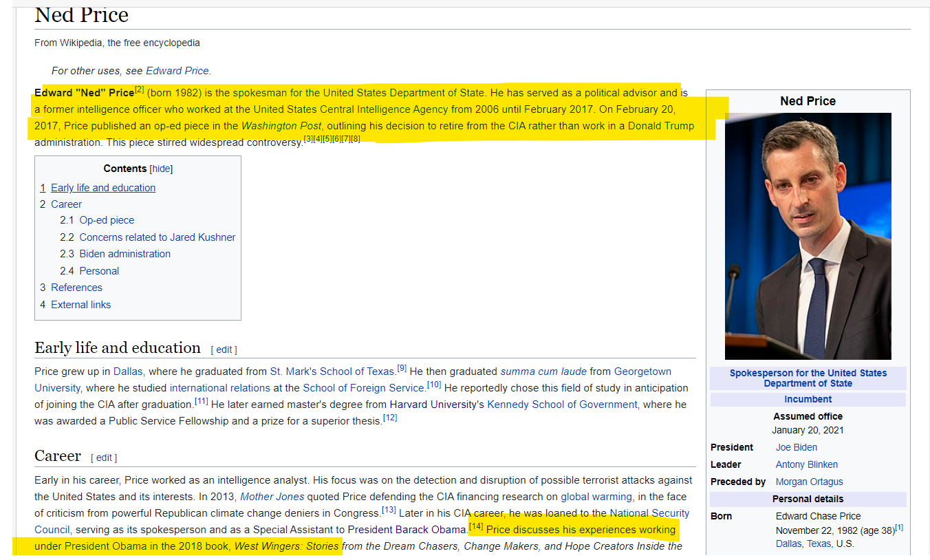Click the 'Preceded by' label in infobox
Viewport: 930px width, 560px height.
tap(738, 482)
